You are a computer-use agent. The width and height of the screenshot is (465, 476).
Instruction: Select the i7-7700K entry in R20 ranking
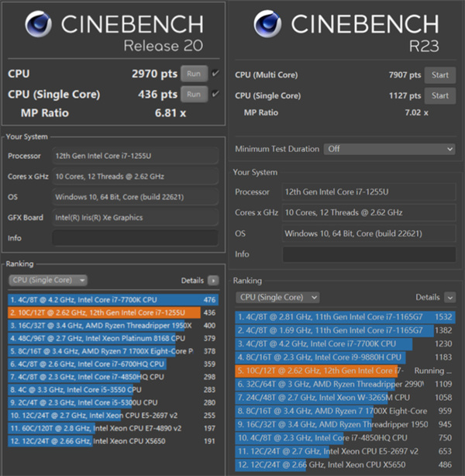click(x=113, y=300)
